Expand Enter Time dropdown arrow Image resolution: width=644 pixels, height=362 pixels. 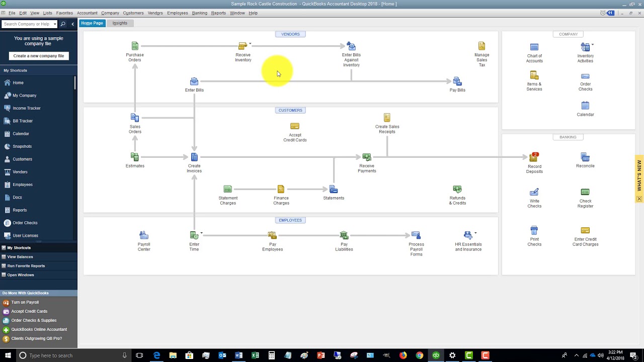pyautogui.click(x=201, y=233)
